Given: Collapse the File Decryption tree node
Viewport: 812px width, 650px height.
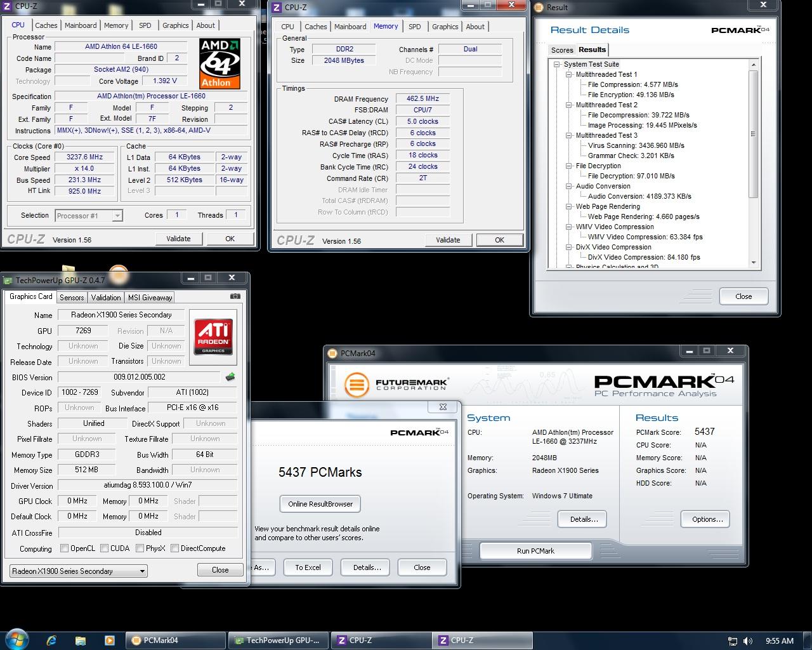Looking at the screenshot, I should [570, 166].
